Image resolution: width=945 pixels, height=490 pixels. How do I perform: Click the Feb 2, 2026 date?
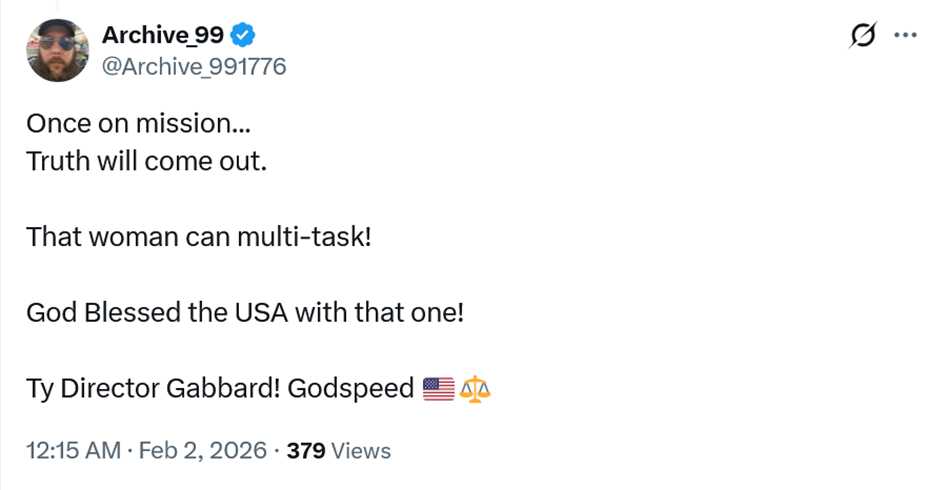[201, 451]
